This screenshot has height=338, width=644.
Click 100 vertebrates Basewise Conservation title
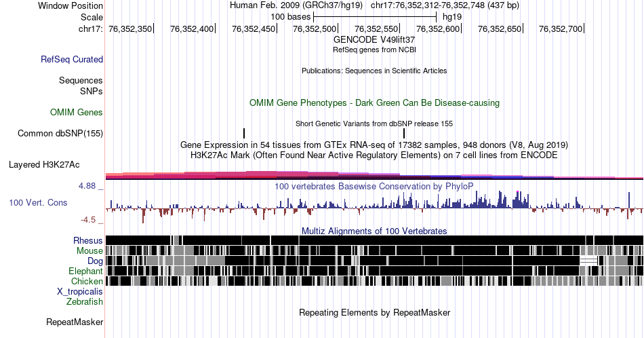coord(374,186)
